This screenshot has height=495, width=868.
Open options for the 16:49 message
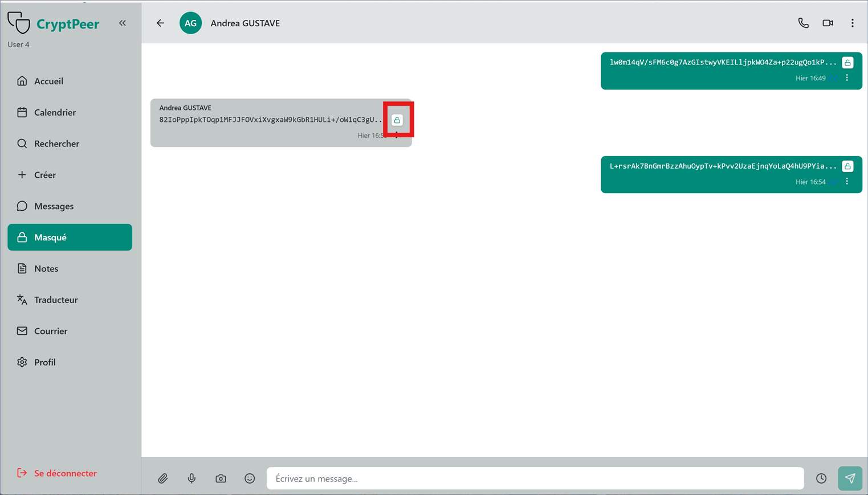[847, 78]
